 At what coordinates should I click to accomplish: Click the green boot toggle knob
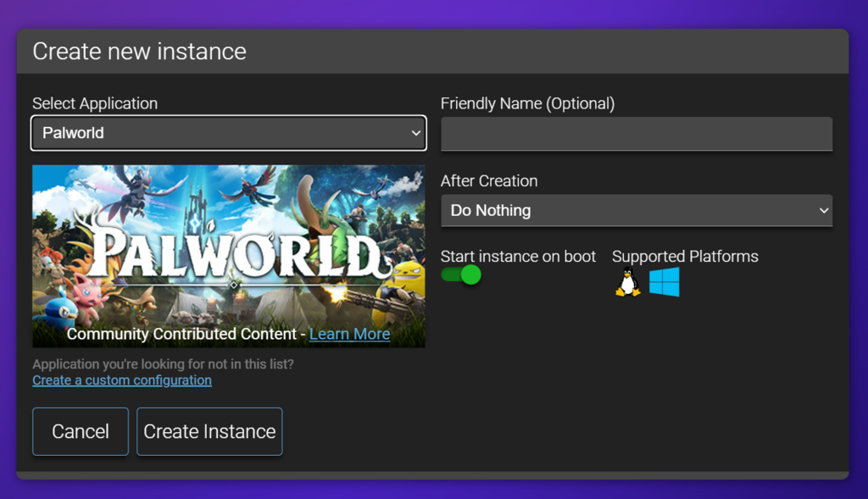(x=470, y=274)
